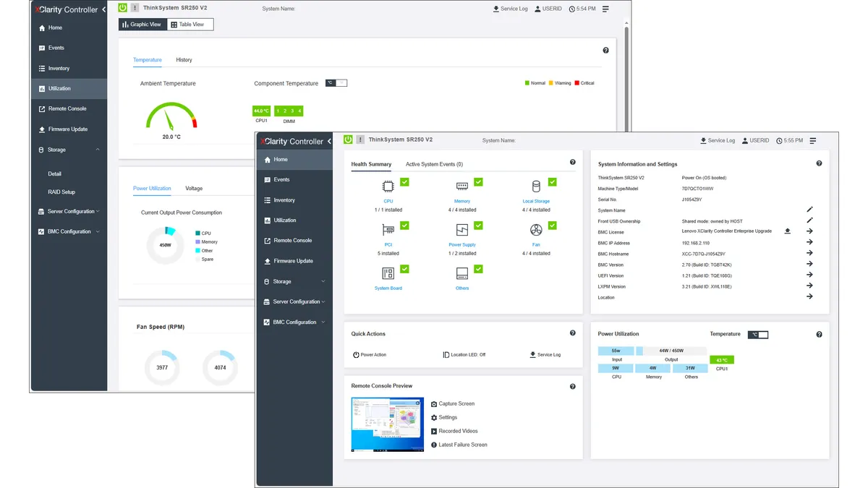Open help for System Information and Settings
Viewport: 868px width, 488px height.
pyautogui.click(x=819, y=163)
